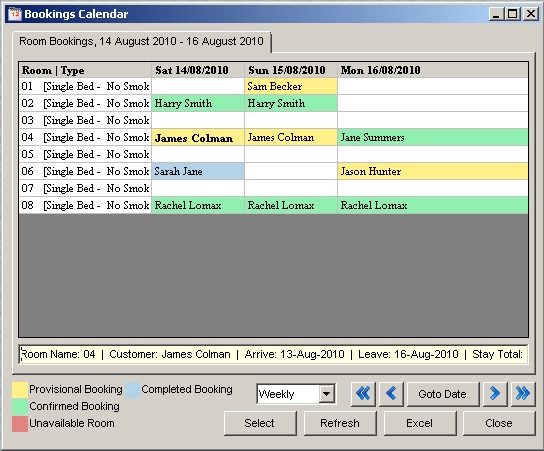Click the Sat 14/08/2010 column header
The width and height of the screenshot is (544, 451).
[x=198, y=70]
